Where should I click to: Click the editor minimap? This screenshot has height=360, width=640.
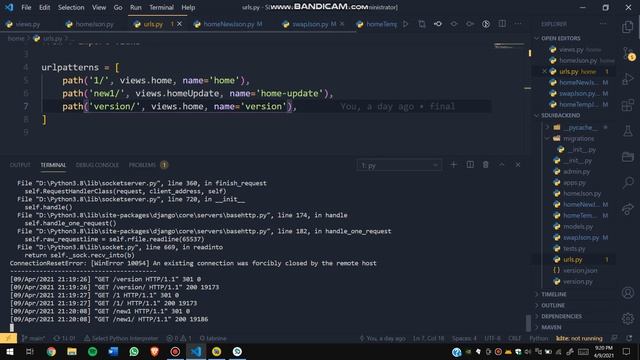[x=509, y=46]
